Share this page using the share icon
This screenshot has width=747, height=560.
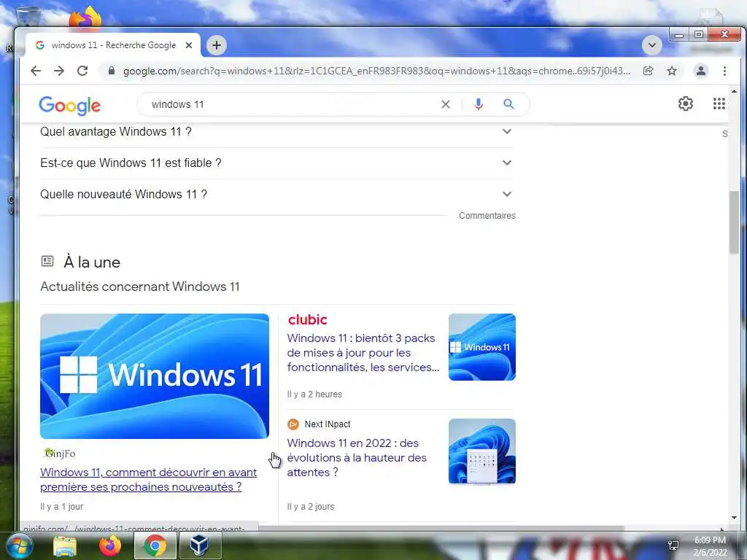[649, 71]
